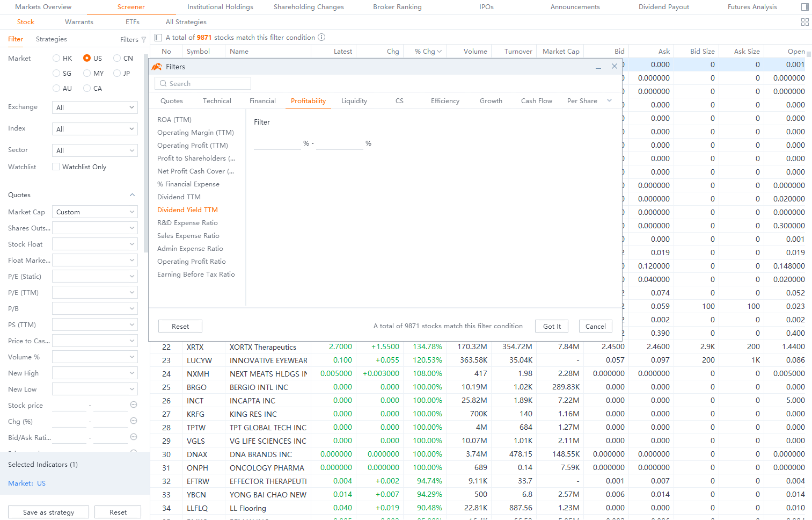Screen dimensions: 812x520
Task: Choose the SG market option
Action: click(56, 73)
